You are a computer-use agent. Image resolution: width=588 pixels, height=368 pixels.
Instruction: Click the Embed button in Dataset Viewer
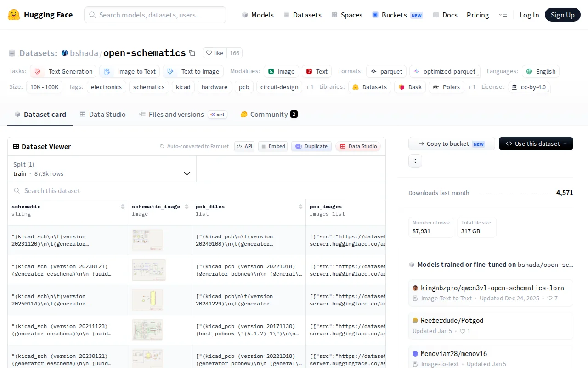(273, 146)
